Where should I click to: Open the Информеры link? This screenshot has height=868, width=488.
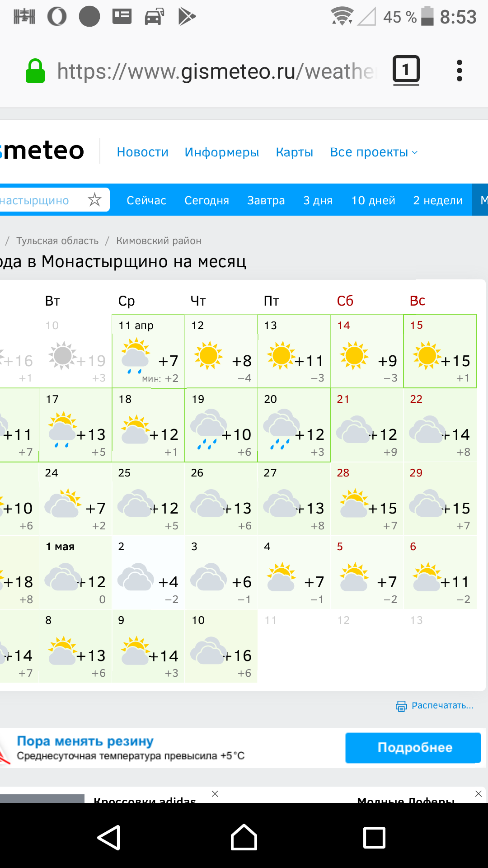coord(222,152)
